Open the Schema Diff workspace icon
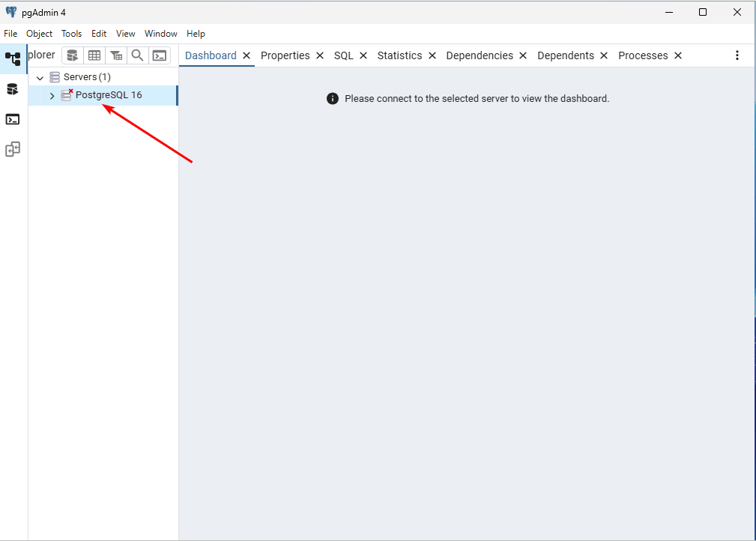This screenshot has width=756, height=541. point(13,149)
